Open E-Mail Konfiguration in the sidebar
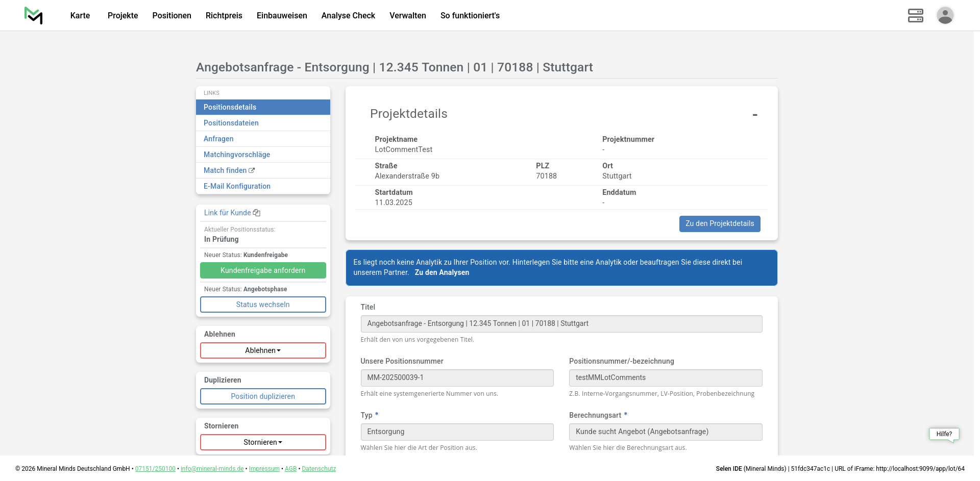Image resolution: width=980 pixels, height=481 pixels. (x=237, y=186)
